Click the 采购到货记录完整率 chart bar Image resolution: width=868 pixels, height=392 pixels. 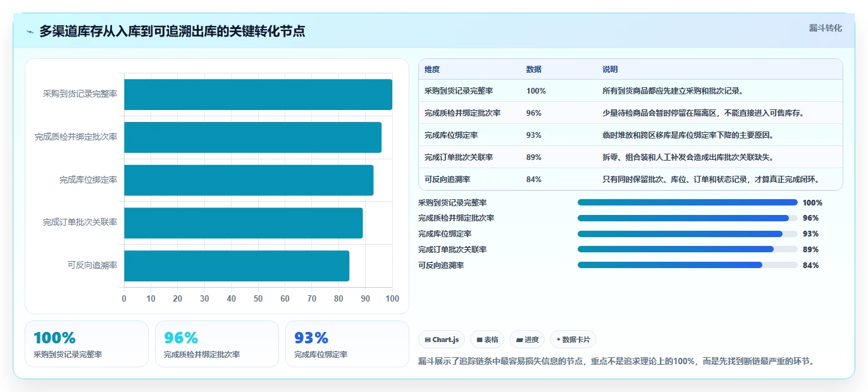click(258, 94)
